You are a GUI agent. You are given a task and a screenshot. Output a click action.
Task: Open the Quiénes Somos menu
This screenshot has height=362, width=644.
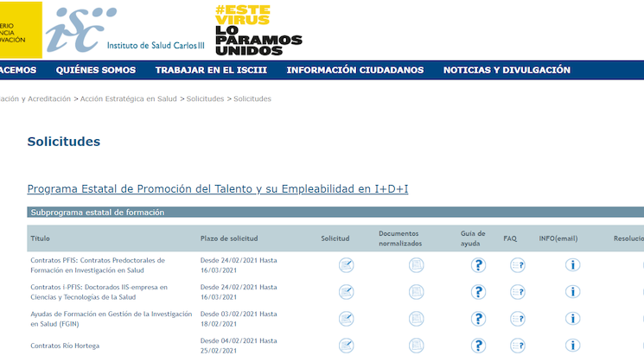click(x=96, y=70)
